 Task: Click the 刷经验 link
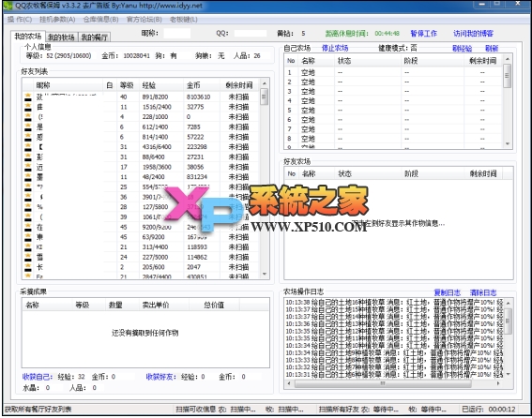tap(462, 48)
